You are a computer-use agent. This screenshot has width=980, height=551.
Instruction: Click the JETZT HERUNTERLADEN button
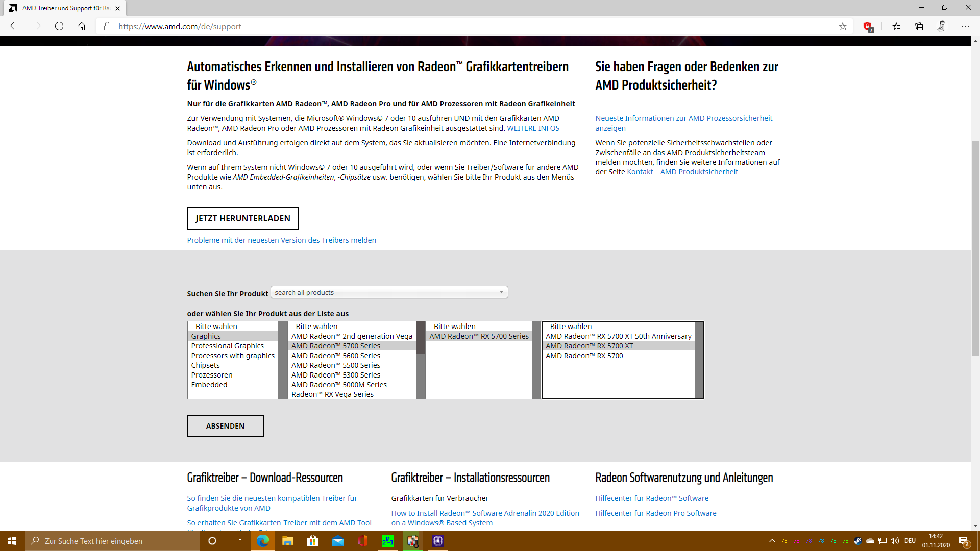coord(243,218)
